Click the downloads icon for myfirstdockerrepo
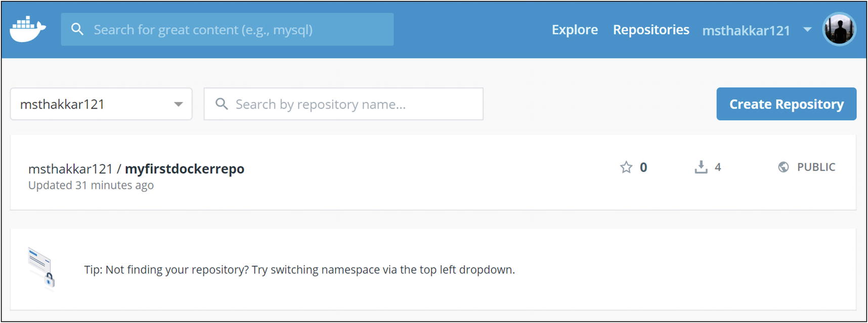The image size is (868, 323). (x=701, y=167)
